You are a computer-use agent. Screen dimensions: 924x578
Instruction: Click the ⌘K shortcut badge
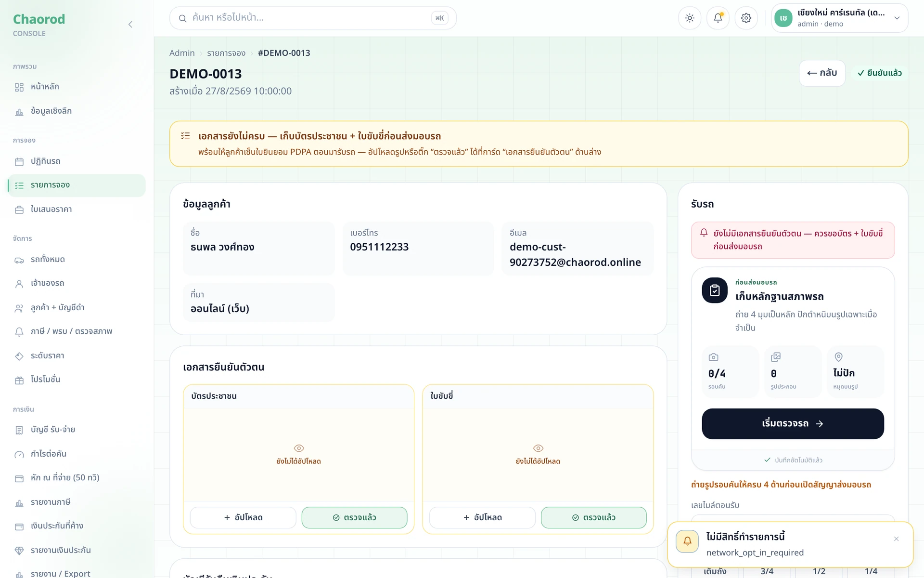[440, 18]
